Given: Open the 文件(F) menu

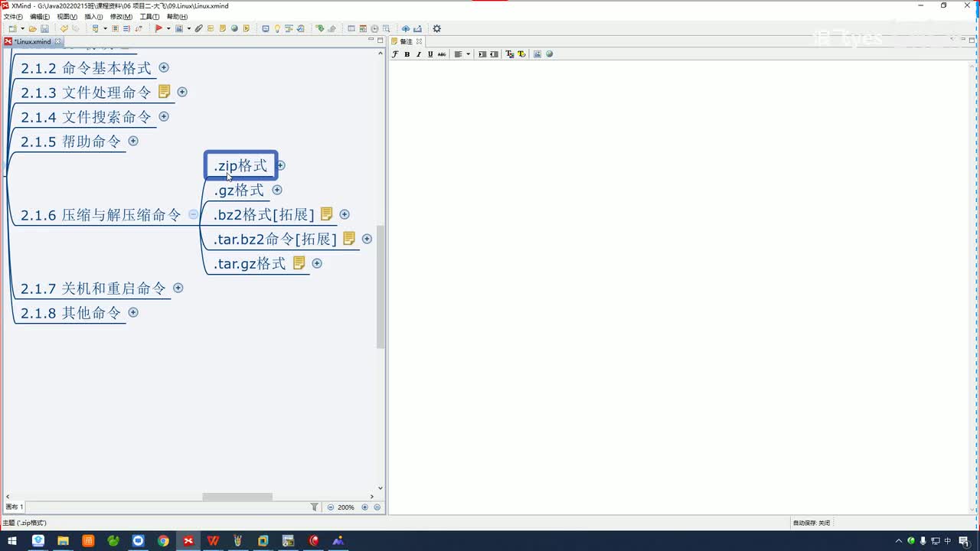Looking at the screenshot, I should click(13, 16).
